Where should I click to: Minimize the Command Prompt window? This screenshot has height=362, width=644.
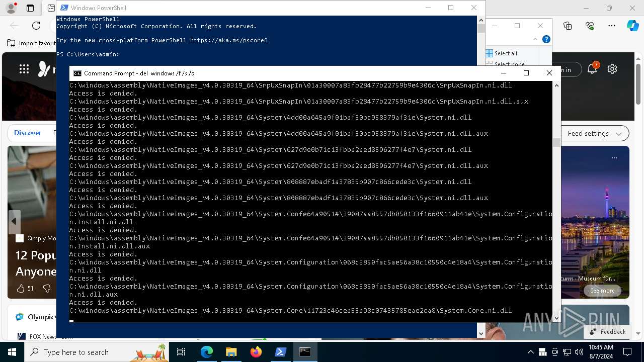[503, 73]
